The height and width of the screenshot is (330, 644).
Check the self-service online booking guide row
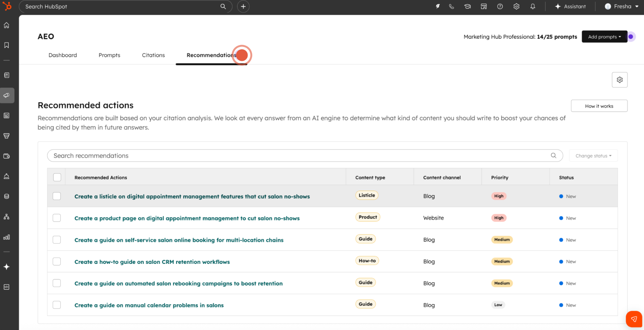[57, 240]
